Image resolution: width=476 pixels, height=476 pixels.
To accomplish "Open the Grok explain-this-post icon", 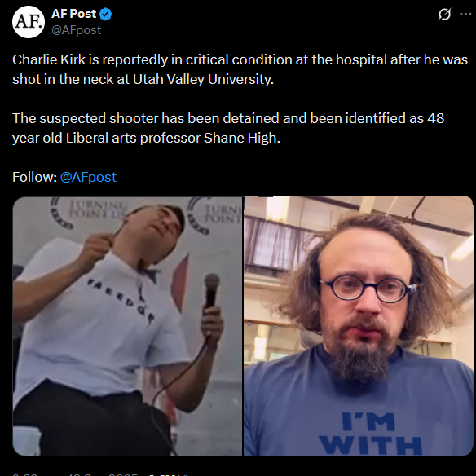I will [x=444, y=14].
